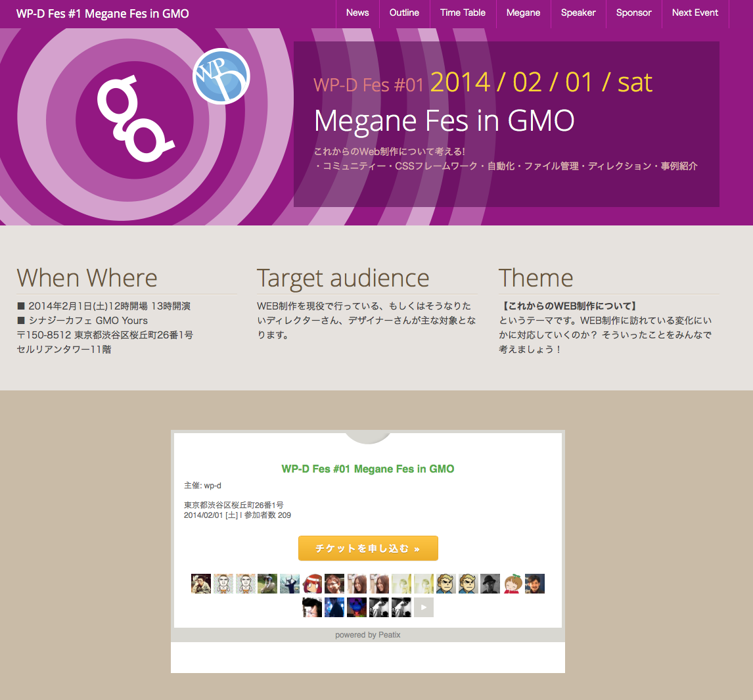Select Megane in the navigation bar

tap(523, 13)
